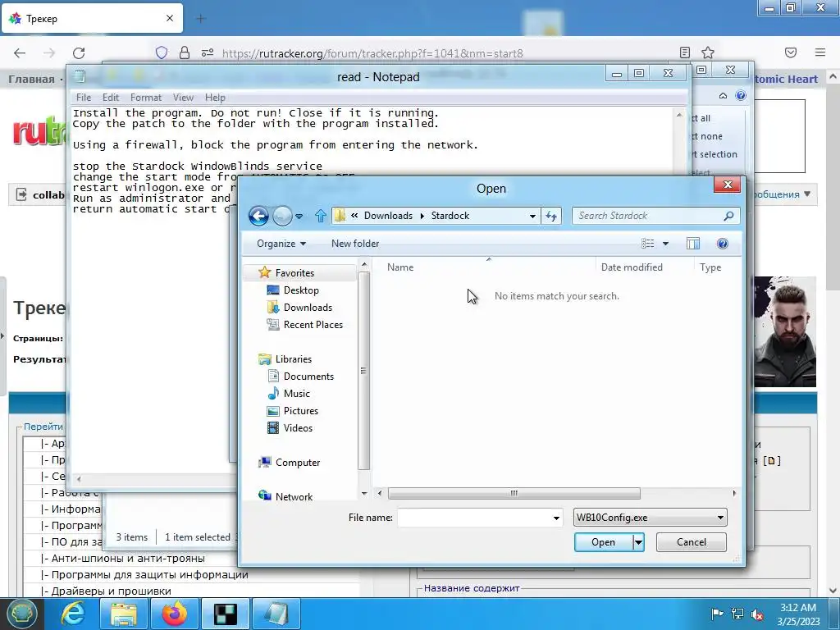Screen dimensions: 840x630
Task: Open Firefox hamburger menu
Action: pos(820,52)
